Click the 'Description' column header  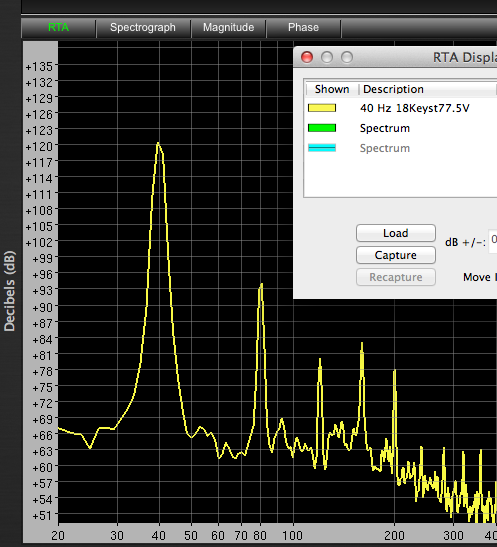(x=393, y=89)
